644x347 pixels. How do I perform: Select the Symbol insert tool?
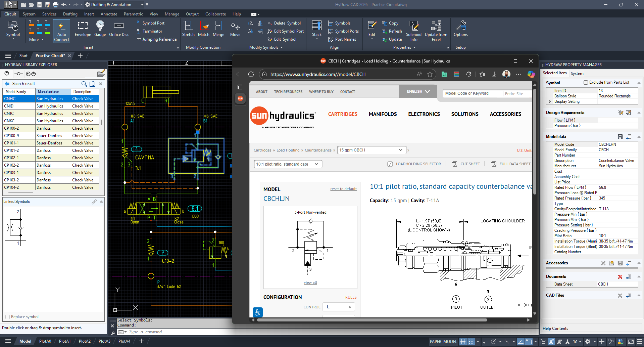pos(13,30)
